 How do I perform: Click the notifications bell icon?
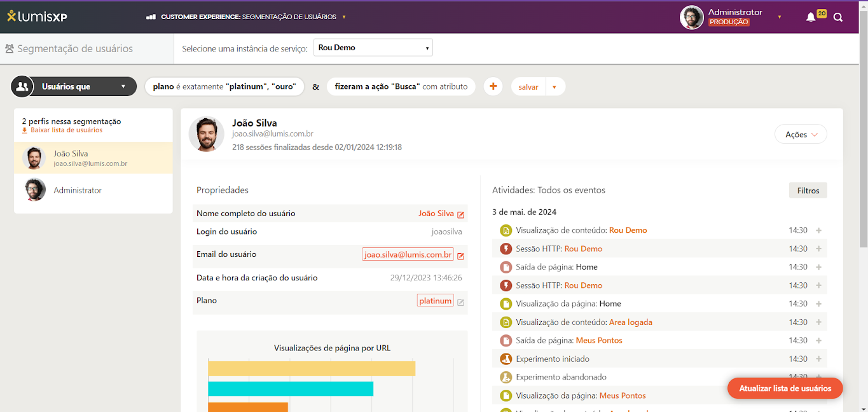pyautogui.click(x=811, y=18)
